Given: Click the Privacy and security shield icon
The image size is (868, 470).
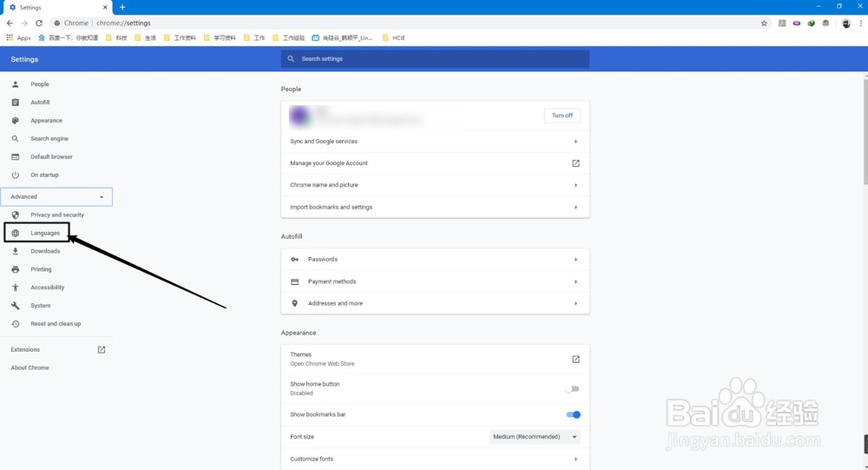Looking at the screenshot, I should (16, 215).
